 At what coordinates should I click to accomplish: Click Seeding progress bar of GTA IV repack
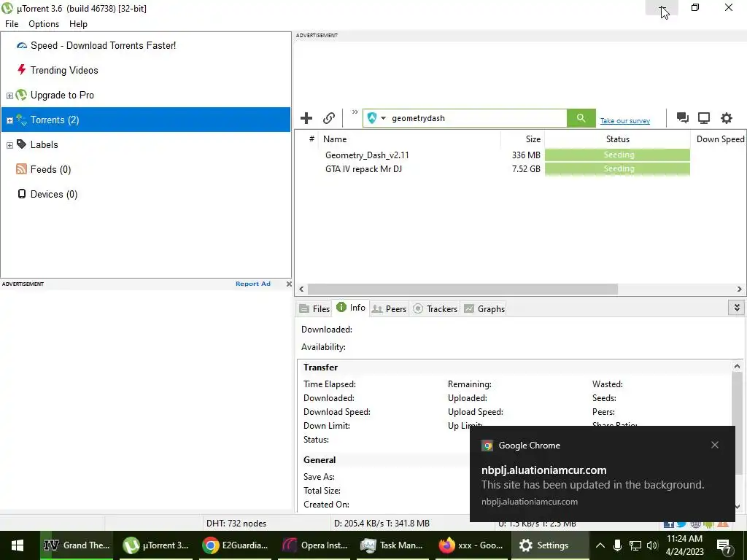click(x=617, y=168)
